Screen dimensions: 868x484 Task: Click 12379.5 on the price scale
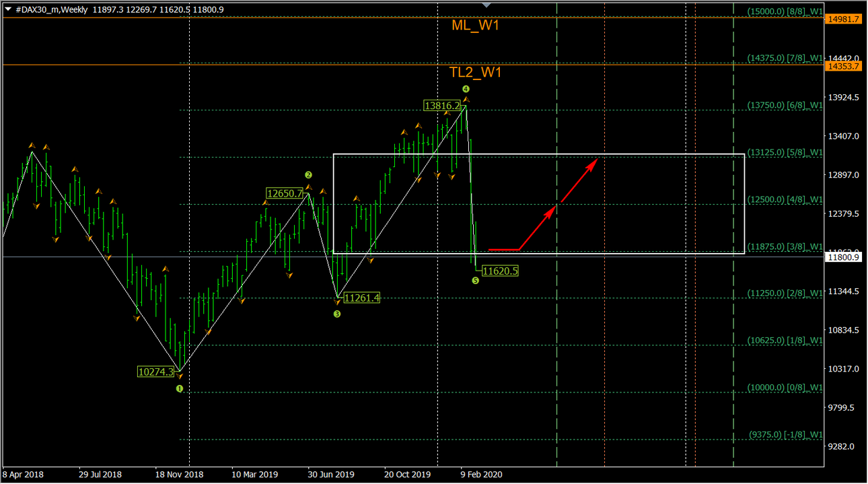pos(844,214)
